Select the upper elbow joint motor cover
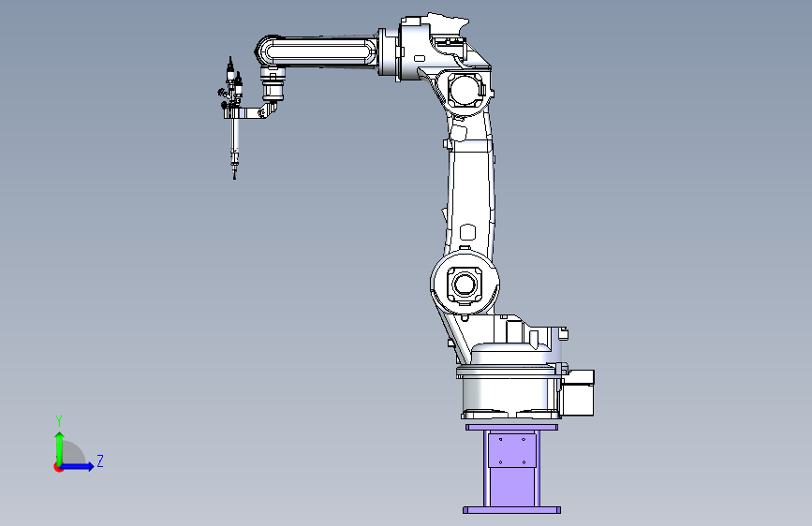812x526 pixels. click(x=465, y=90)
